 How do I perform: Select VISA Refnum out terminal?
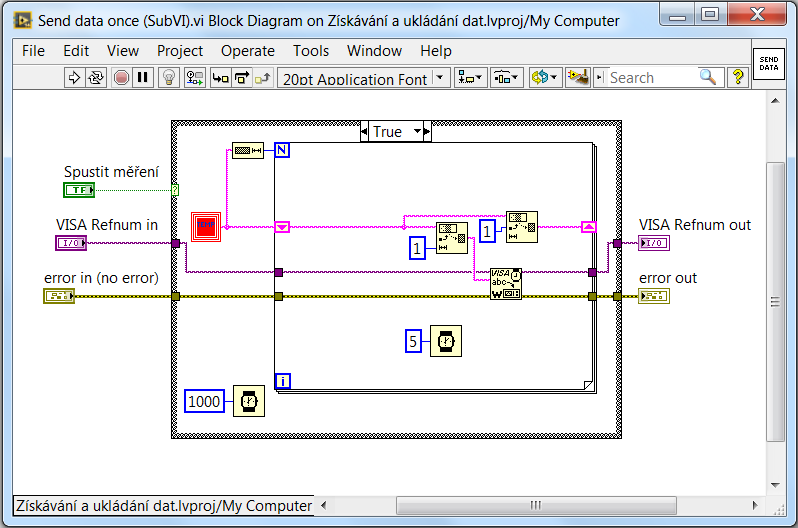(x=654, y=243)
